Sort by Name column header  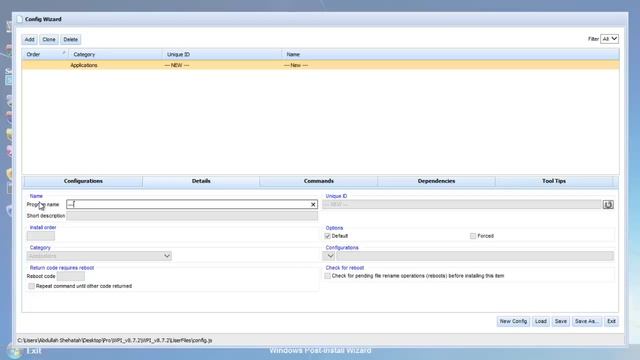click(x=451, y=54)
